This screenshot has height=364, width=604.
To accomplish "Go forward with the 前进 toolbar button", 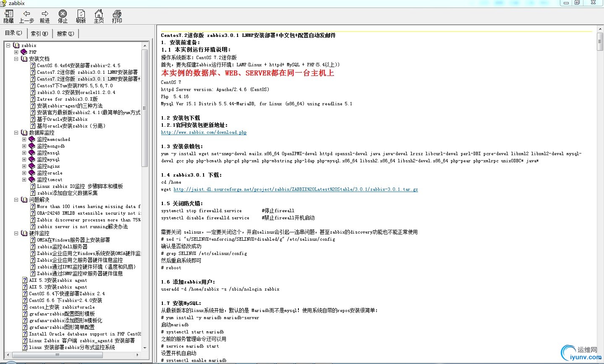I will pos(44,17).
